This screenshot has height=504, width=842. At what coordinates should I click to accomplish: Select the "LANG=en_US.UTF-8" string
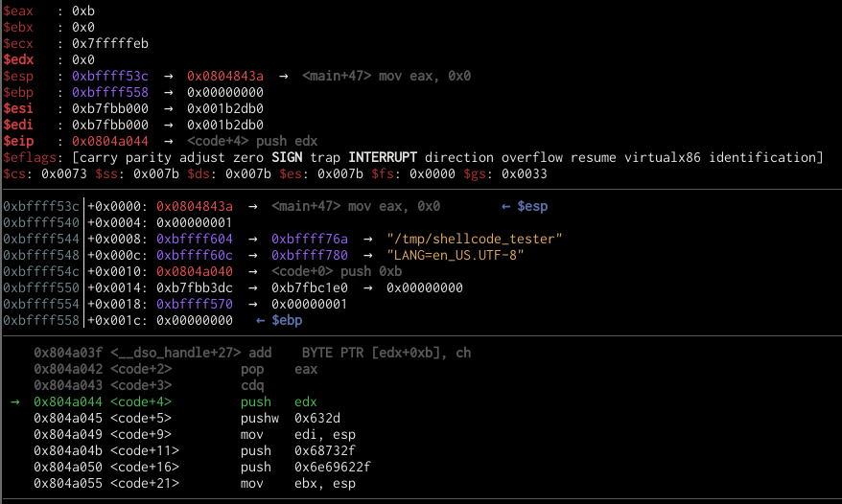pos(458,255)
